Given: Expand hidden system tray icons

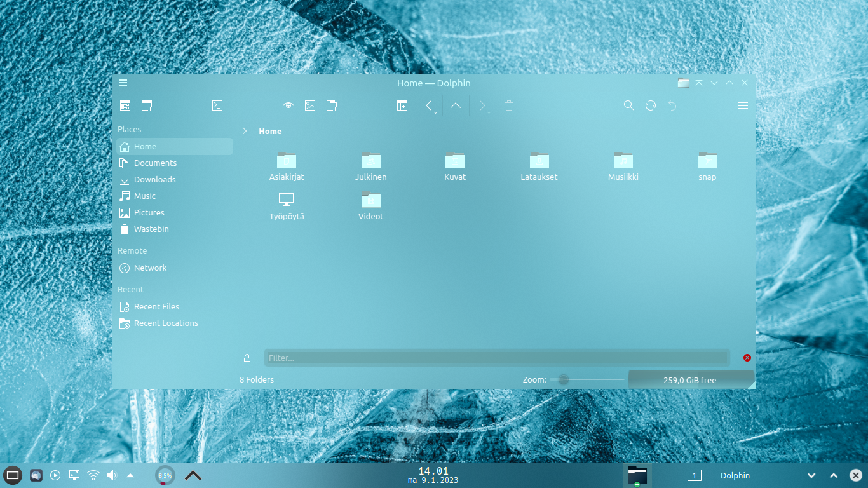Looking at the screenshot, I should coord(130,475).
